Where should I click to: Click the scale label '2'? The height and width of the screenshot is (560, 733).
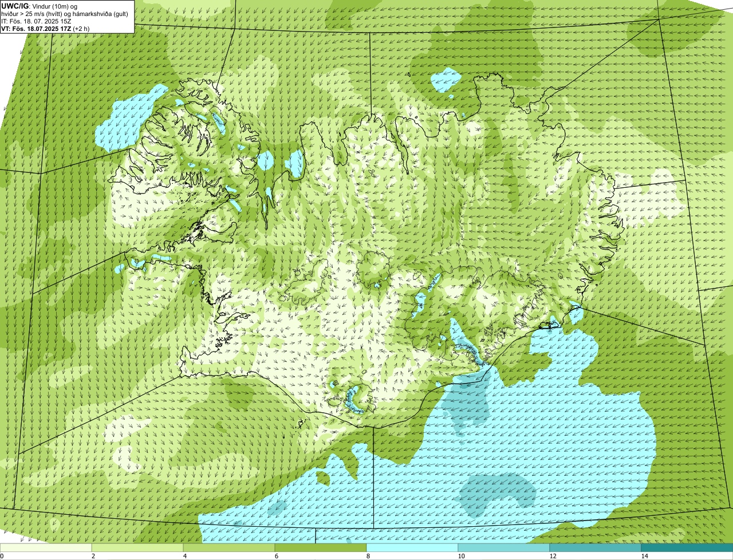point(93,556)
